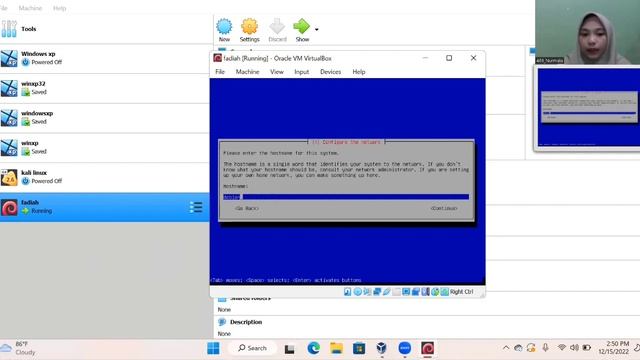Click the taskbar Search box
The height and width of the screenshot is (360, 640).
point(253,348)
